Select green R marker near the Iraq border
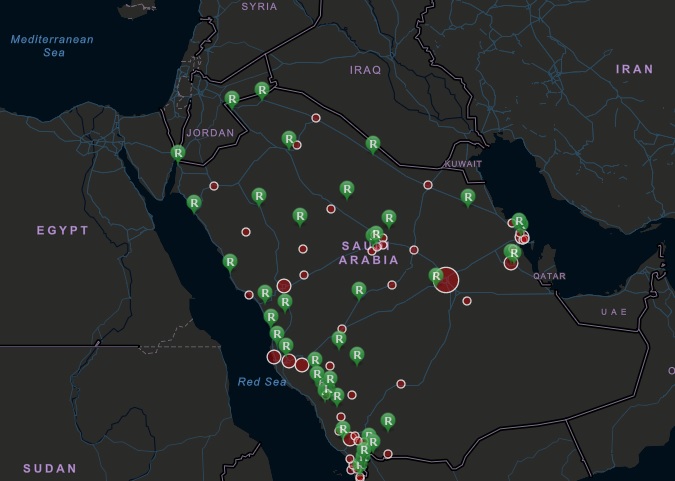The image size is (675, 481). (x=373, y=144)
